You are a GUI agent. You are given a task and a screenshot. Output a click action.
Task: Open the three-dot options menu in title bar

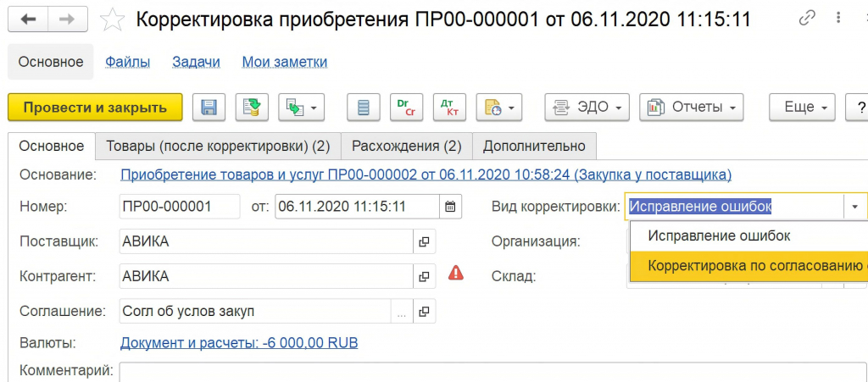[840, 19]
